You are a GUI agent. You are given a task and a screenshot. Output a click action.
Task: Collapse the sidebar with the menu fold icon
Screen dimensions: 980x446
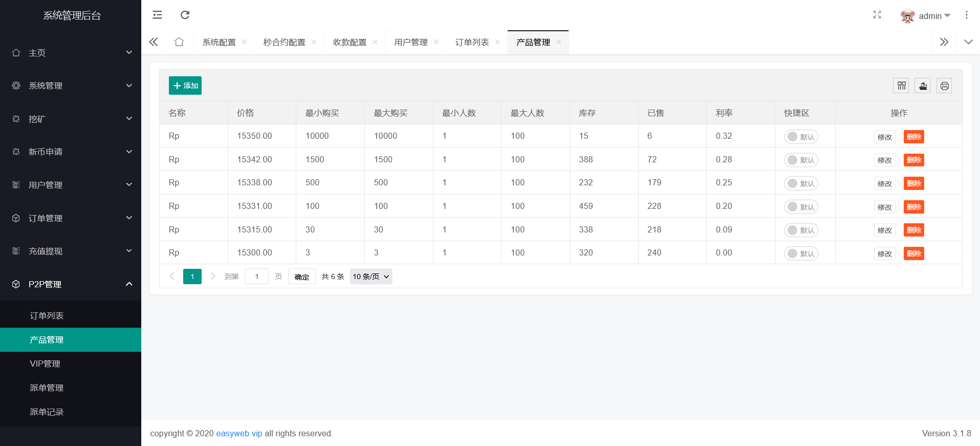[x=157, y=15]
